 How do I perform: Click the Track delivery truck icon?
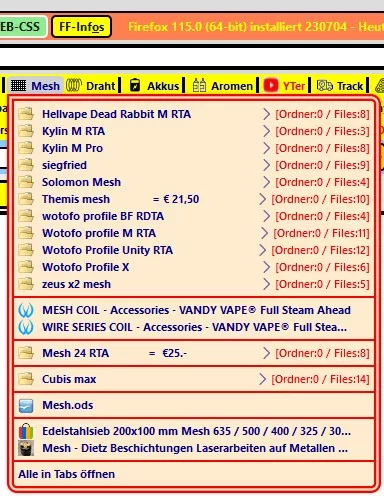tap(324, 85)
